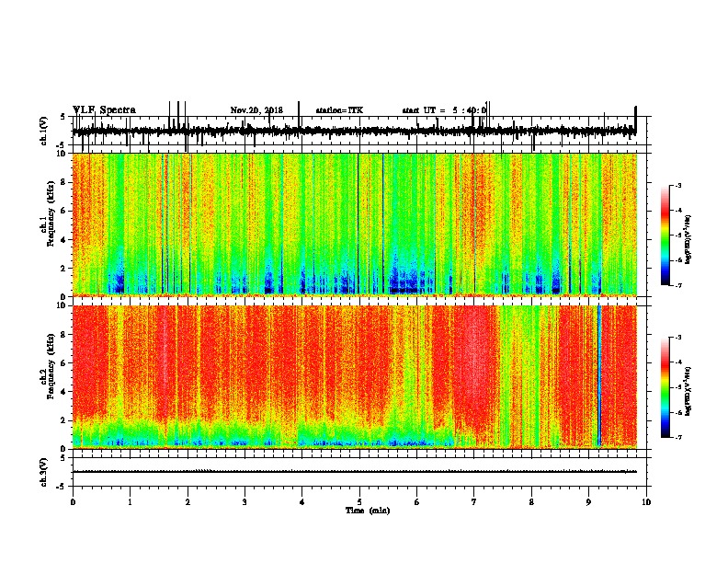Click the time axis tick label "3"
The image size is (728, 563).
pos(245,502)
